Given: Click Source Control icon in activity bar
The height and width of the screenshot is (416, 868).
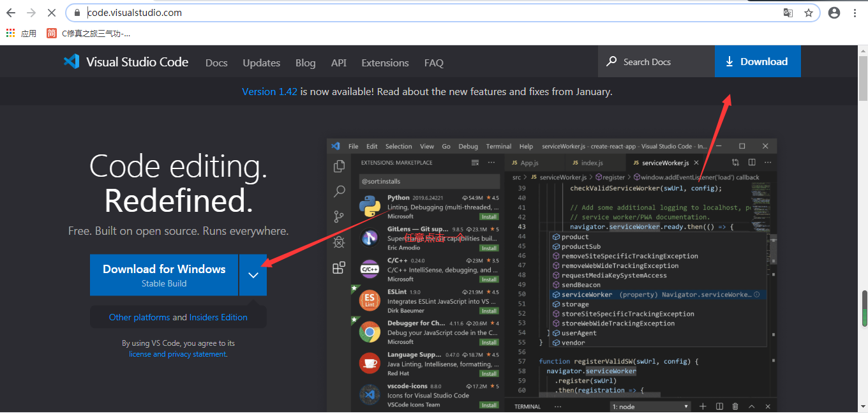Looking at the screenshot, I should pos(339,217).
